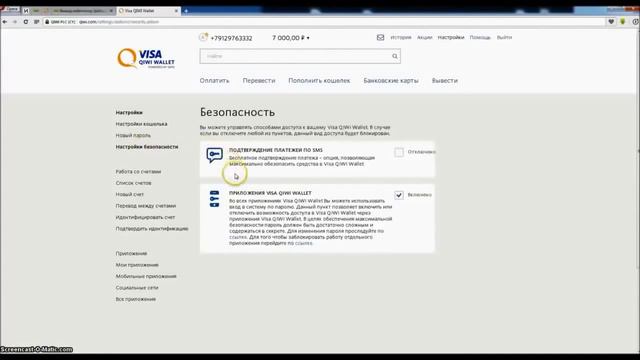
Task: Click the browser forward arrow
Action: coord(15,22)
